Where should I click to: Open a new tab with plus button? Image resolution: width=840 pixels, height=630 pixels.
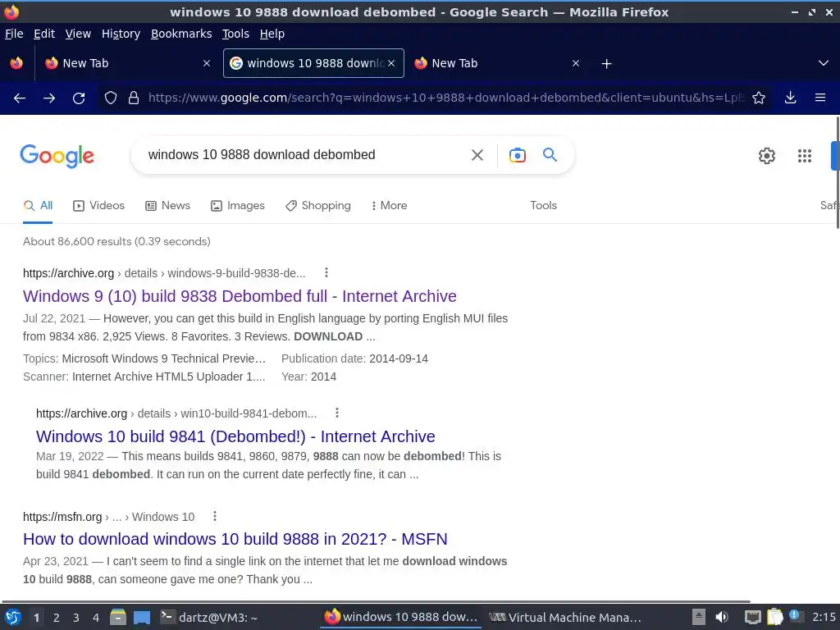(x=606, y=64)
